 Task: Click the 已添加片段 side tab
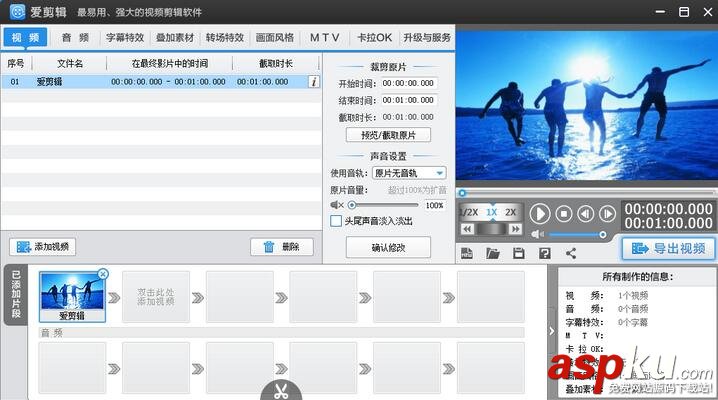click(x=16, y=295)
